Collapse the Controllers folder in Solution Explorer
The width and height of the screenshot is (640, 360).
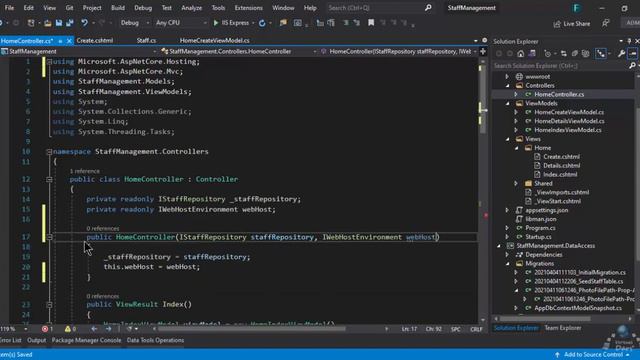pyautogui.click(x=507, y=86)
